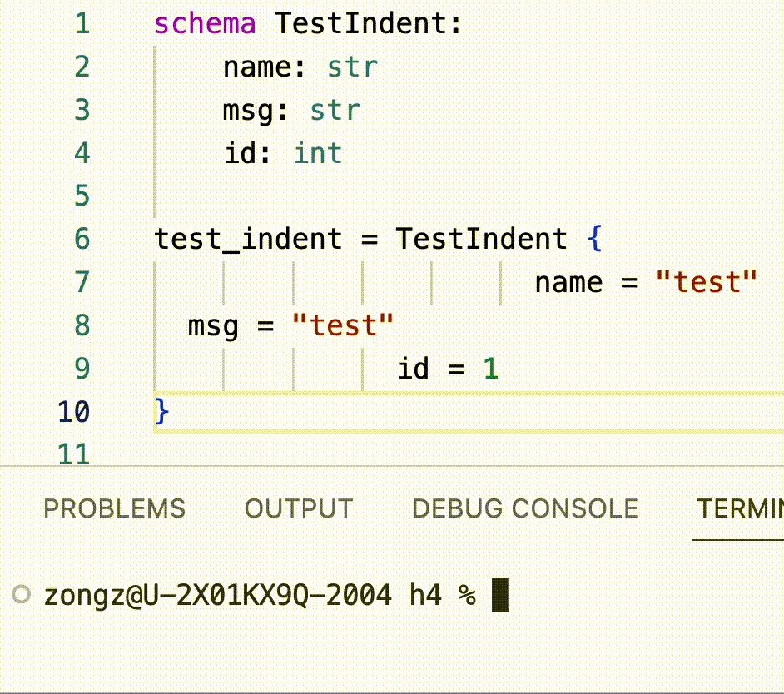Click the msg variable on line 8

(214, 326)
